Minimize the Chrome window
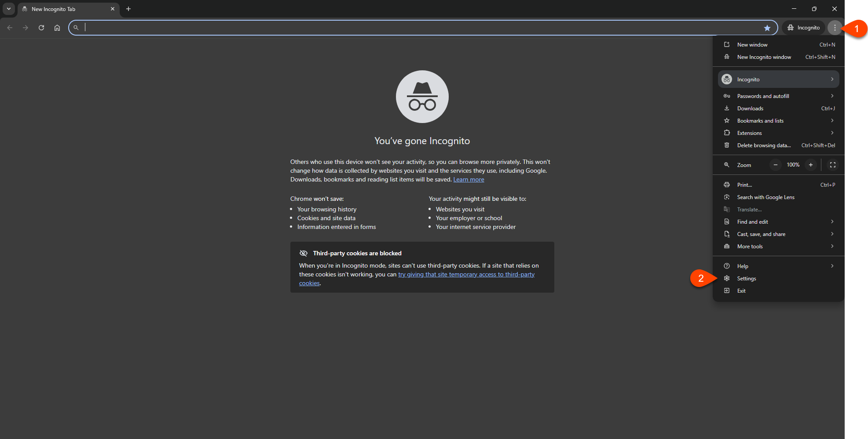The image size is (868, 439). point(794,9)
